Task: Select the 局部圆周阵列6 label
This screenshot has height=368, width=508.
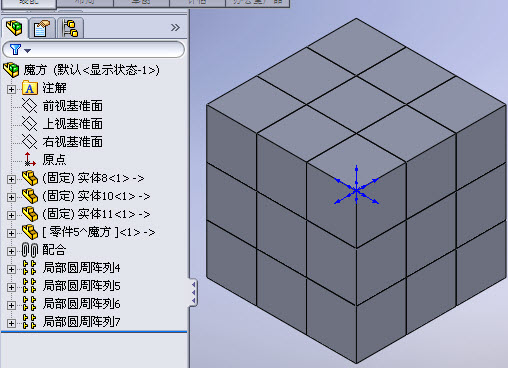Action: tap(82, 304)
